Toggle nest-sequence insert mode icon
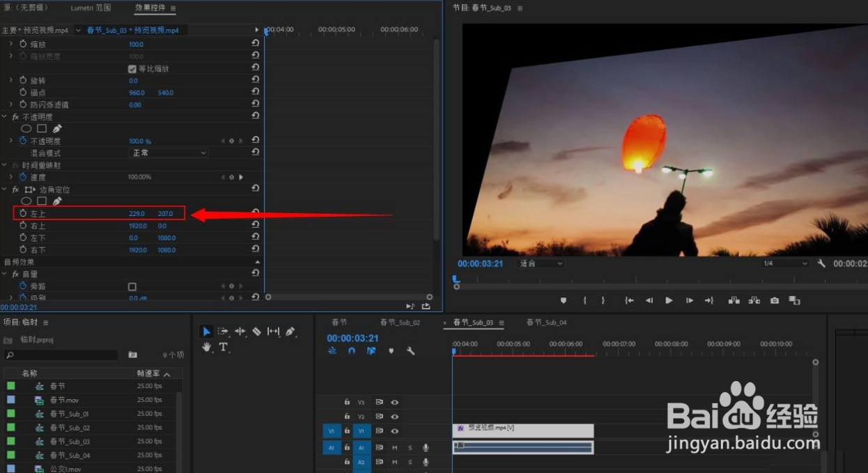 pos(332,351)
